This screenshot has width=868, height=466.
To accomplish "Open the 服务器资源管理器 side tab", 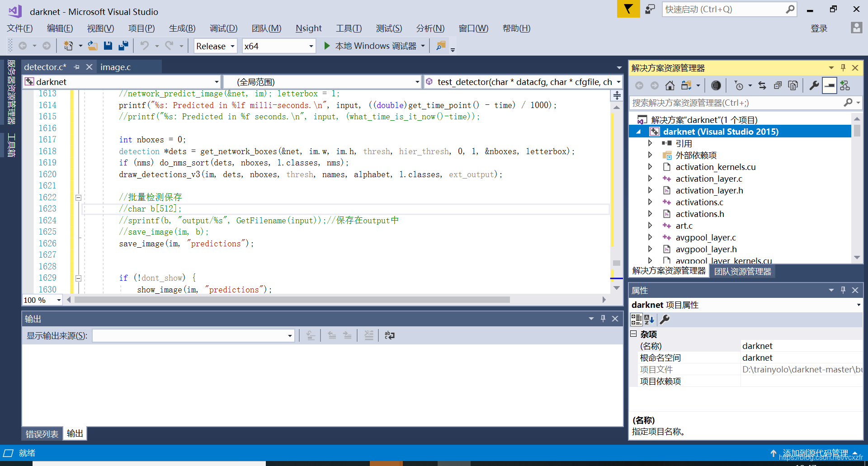I will coord(11,92).
